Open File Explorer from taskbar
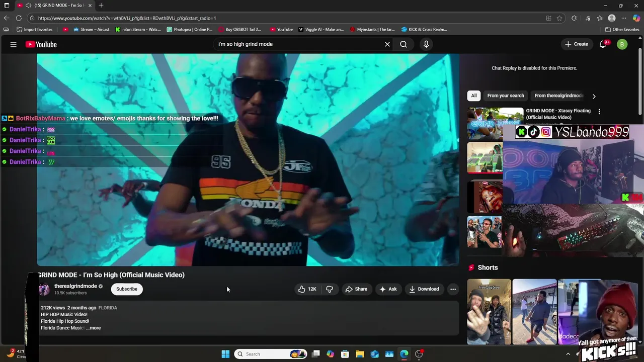Screen dimensions: 644x362 [x=360, y=354]
